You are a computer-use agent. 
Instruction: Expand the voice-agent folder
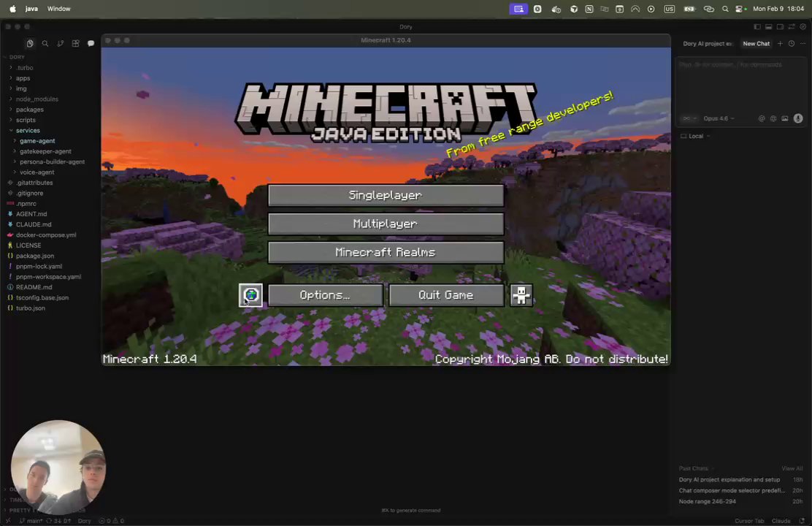37,172
